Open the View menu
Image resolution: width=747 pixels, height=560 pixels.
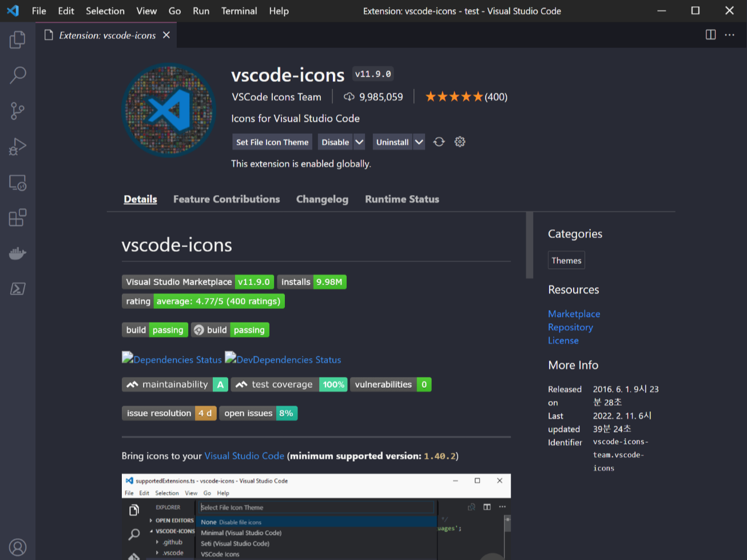tap(146, 11)
